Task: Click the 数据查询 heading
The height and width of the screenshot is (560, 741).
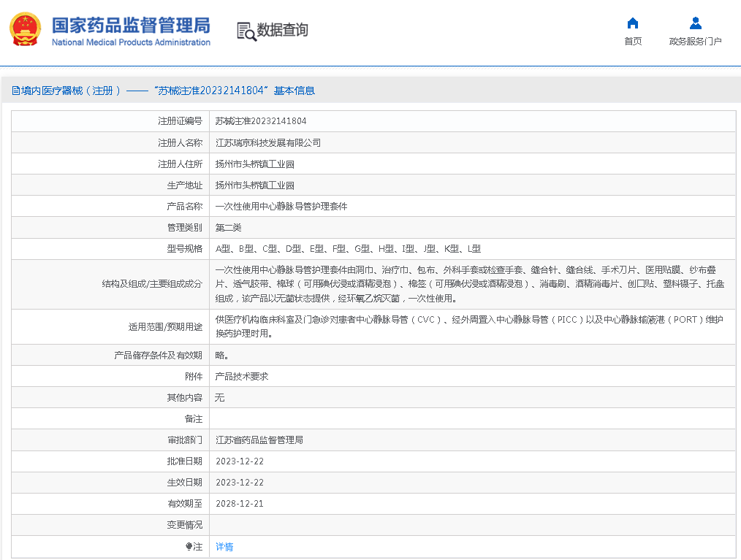Action: [x=282, y=30]
